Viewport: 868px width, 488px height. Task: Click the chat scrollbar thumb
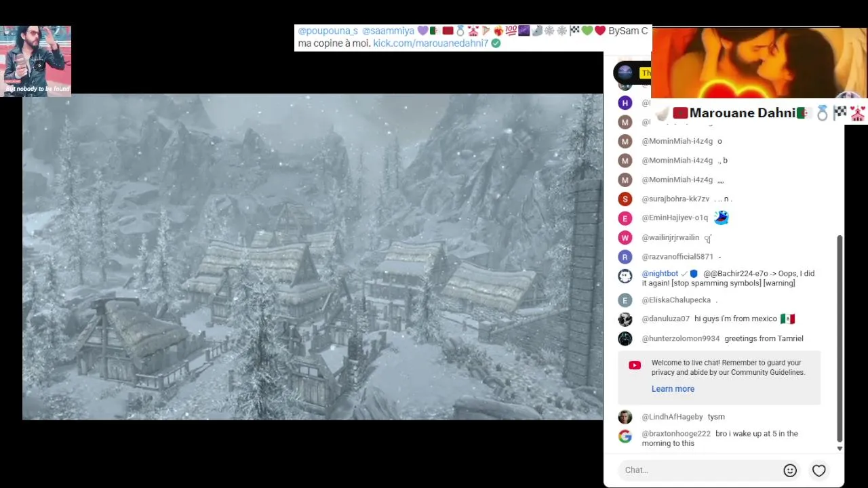click(x=840, y=339)
